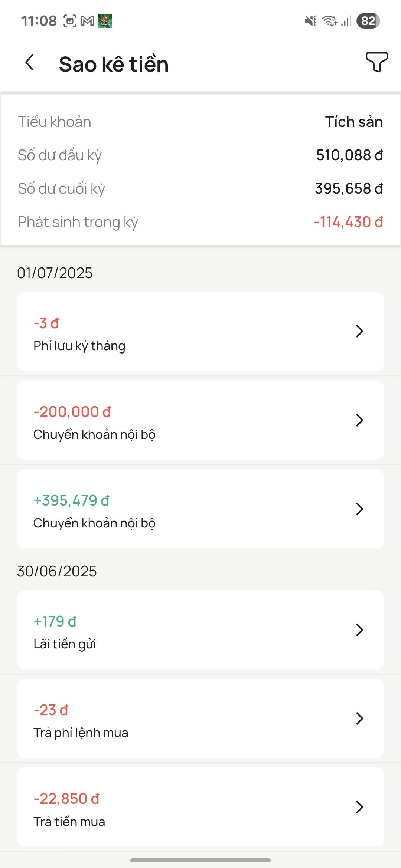Tap the screenshot capture status icon
This screenshot has width=401, height=868.
tap(70, 21)
